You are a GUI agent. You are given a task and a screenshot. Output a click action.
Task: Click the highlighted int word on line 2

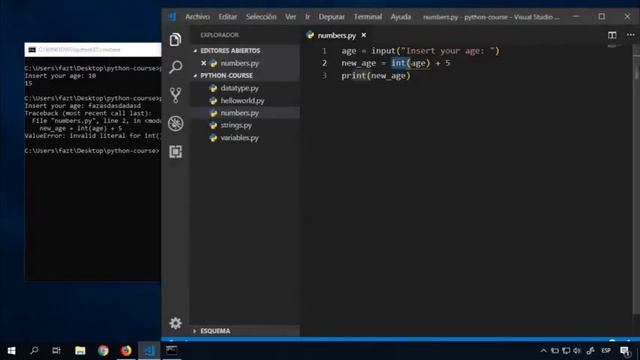(398, 63)
